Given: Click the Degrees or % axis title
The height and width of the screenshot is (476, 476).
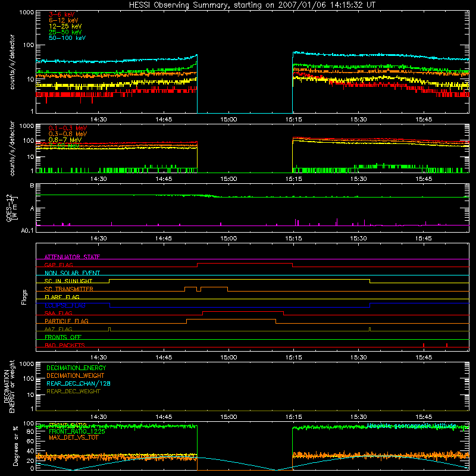Looking at the screenshot, I should [15, 446].
